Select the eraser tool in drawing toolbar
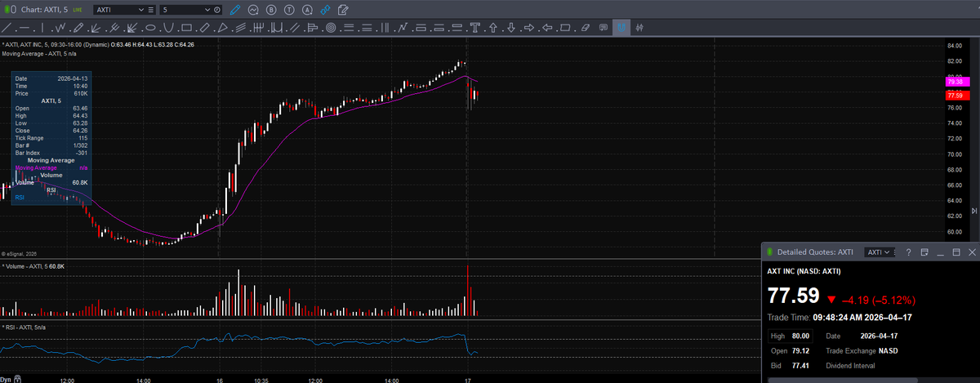The width and height of the screenshot is (980, 383). 585,28
